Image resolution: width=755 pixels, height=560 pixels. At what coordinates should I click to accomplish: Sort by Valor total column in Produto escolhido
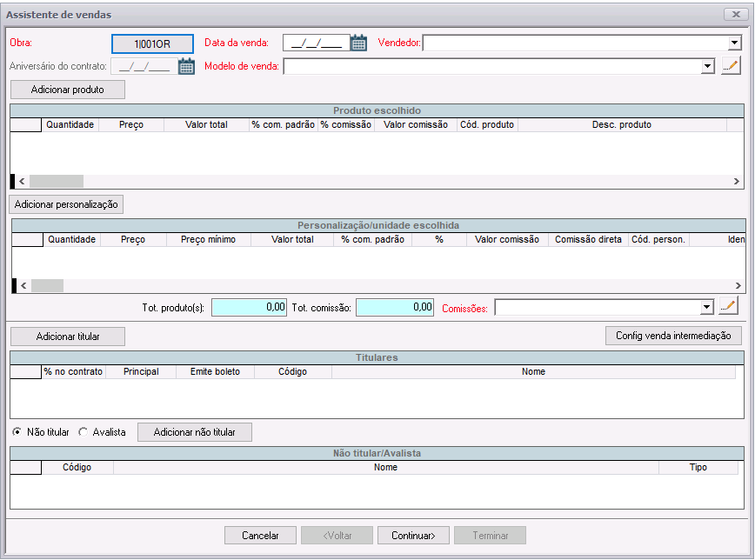tap(206, 125)
